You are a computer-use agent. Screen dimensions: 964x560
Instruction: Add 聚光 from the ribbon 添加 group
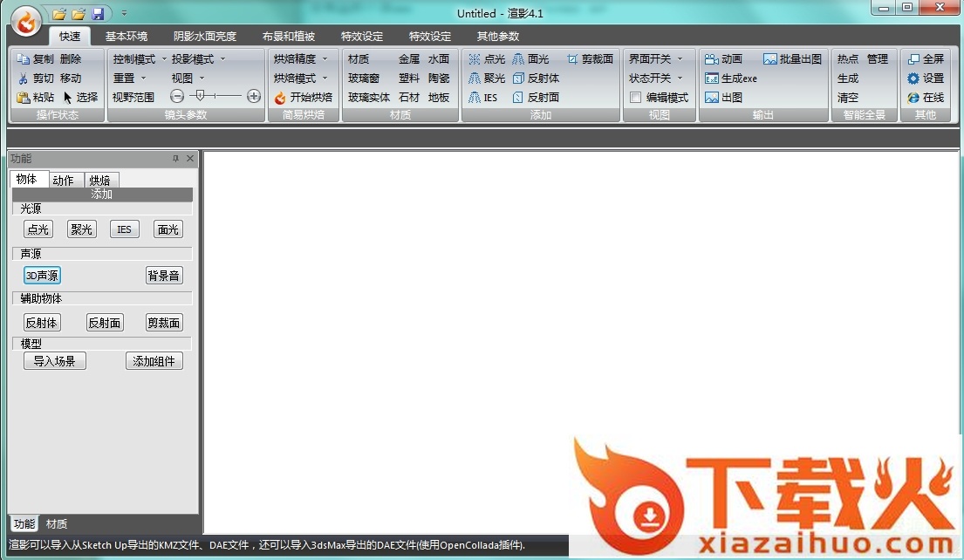click(x=486, y=78)
